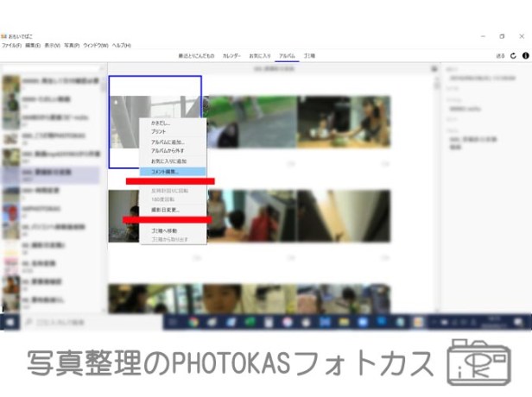This screenshot has height=397, width=532.
Task: Open the ヘルプ(H) menu
Action: (x=122, y=45)
